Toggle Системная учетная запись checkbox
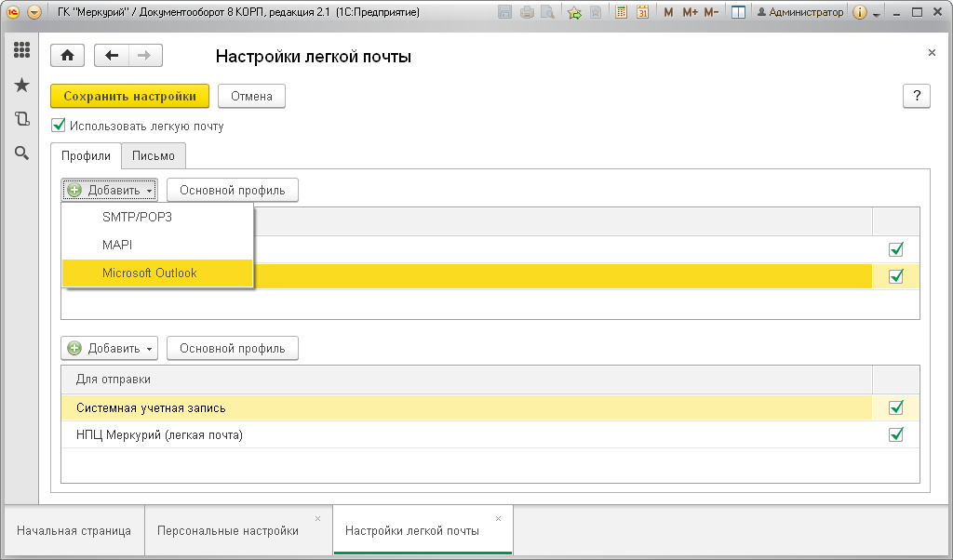Image resolution: width=953 pixels, height=560 pixels. 896,407
